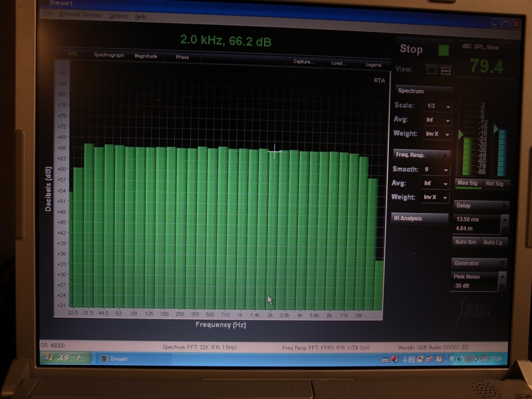The height and width of the screenshot is (399, 532).
Task: Click the green Stop indicator square
Action: pyautogui.click(x=444, y=50)
